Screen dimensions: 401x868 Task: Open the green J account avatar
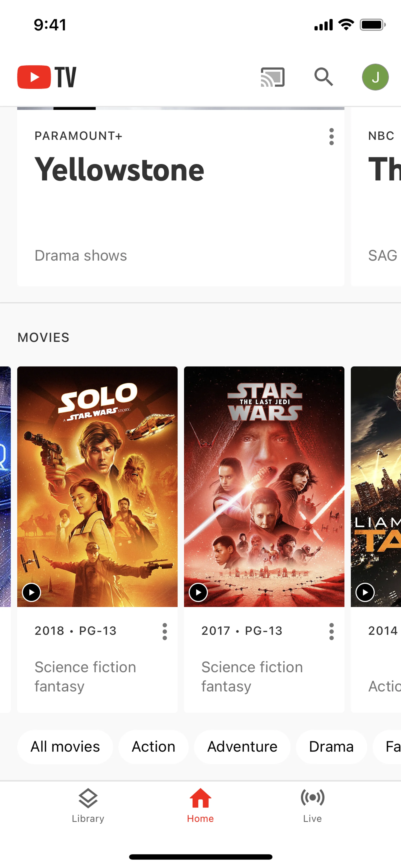(375, 77)
